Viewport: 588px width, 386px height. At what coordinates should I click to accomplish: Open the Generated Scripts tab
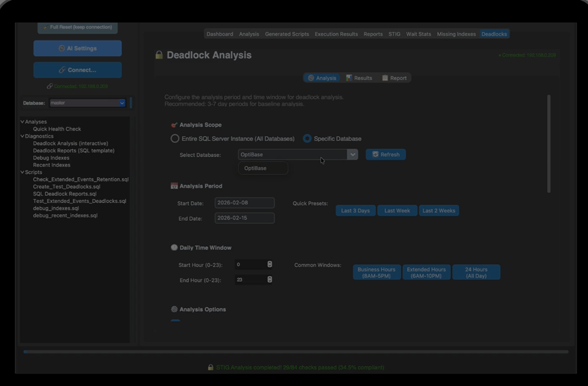(x=287, y=34)
